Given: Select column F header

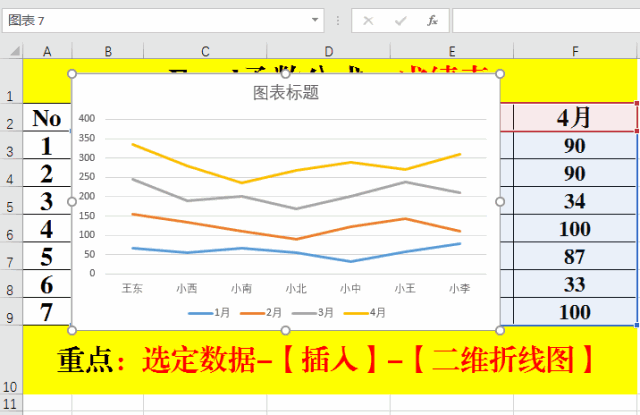Looking at the screenshot, I should [575, 51].
